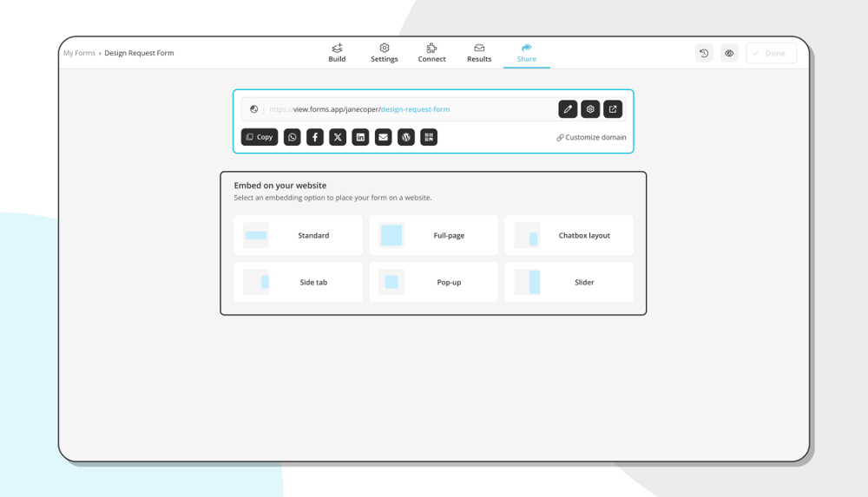The image size is (868, 497).
Task: Open the Customize domain link
Action: click(591, 137)
